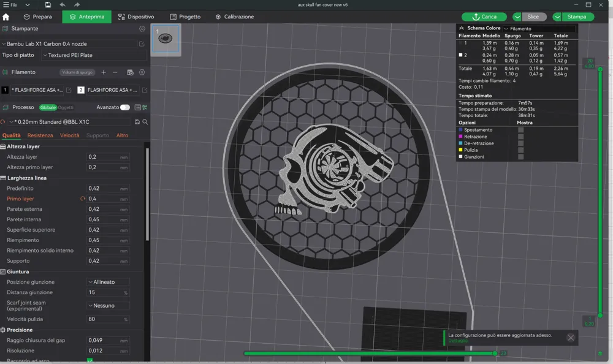Toggle Pulizia visibility checkbox
This screenshot has width=613, height=364.
[x=520, y=150]
